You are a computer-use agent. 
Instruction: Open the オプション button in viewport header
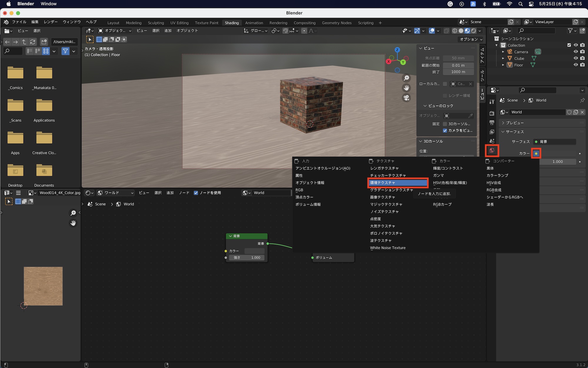tap(471, 39)
